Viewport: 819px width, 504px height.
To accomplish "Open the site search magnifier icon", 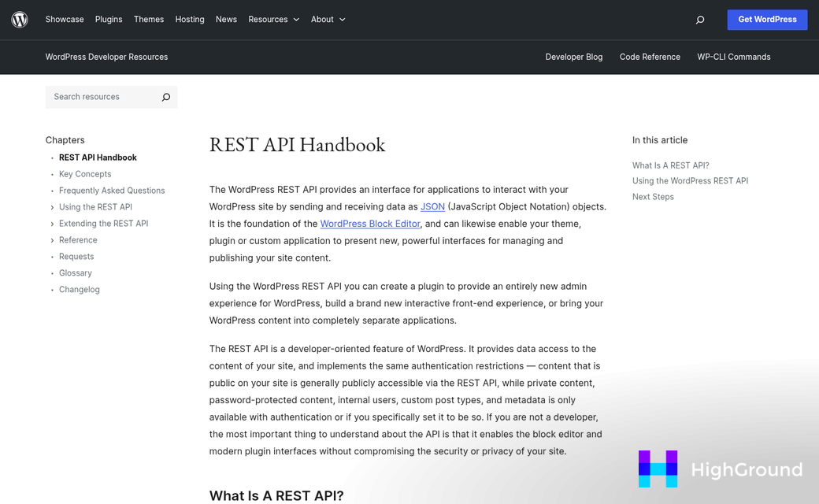I will (x=700, y=20).
